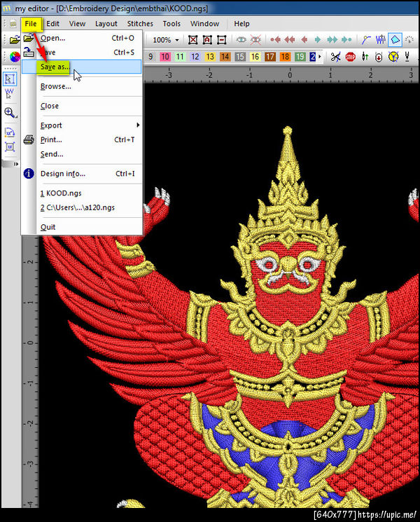This screenshot has width=420, height=522.
Task: Open the Window menu
Action: click(x=205, y=24)
